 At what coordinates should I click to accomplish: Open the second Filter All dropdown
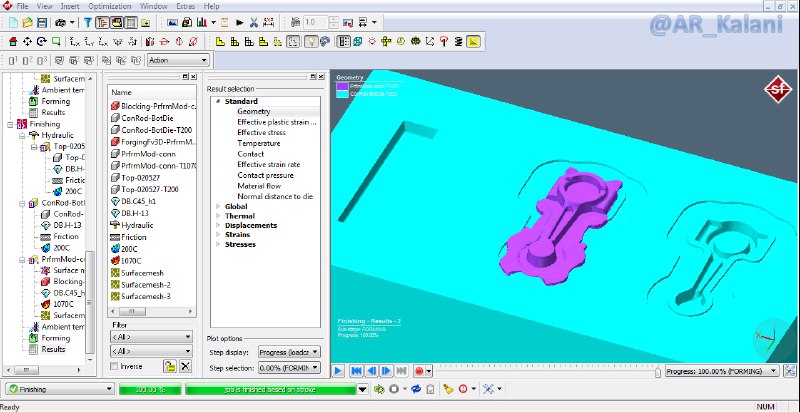[x=151, y=351]
